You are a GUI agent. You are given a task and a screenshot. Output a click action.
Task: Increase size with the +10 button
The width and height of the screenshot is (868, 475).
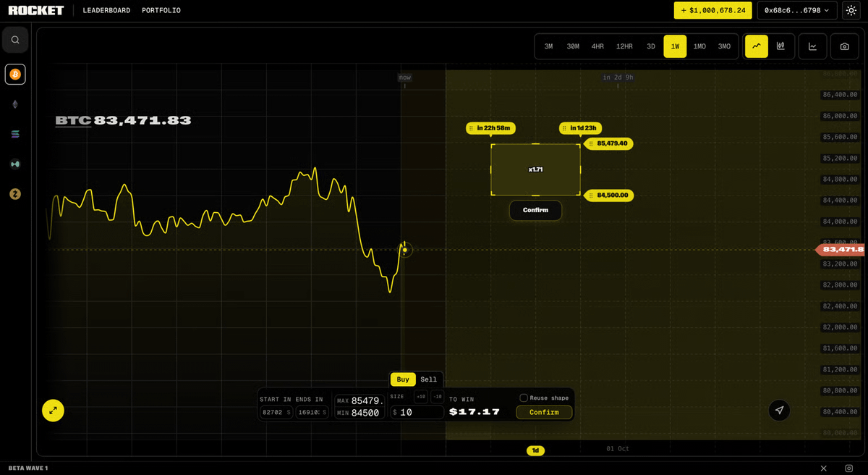click(421, 396)
